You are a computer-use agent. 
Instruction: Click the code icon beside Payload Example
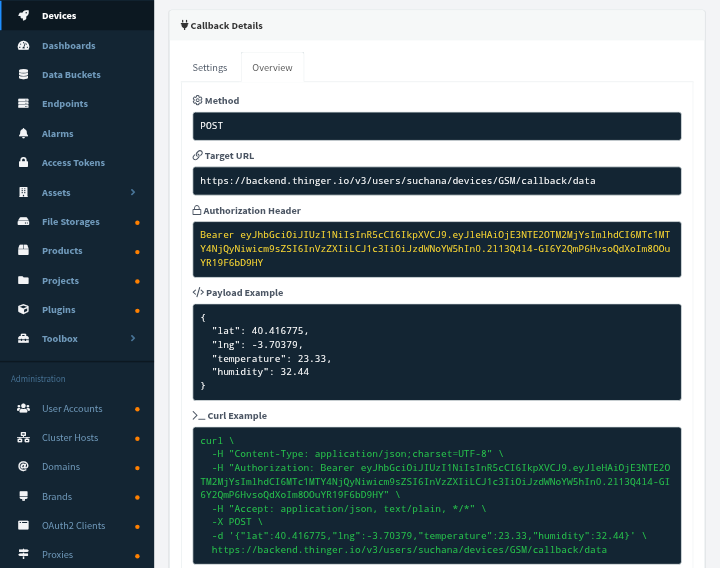click(x=198, y=292)
